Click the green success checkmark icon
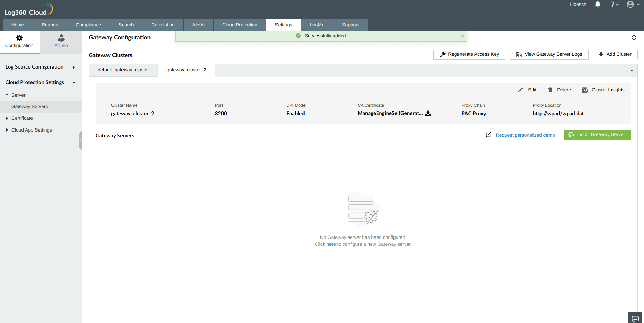The image size is (644, 323). pyautogui.click(x=298, y=36)
